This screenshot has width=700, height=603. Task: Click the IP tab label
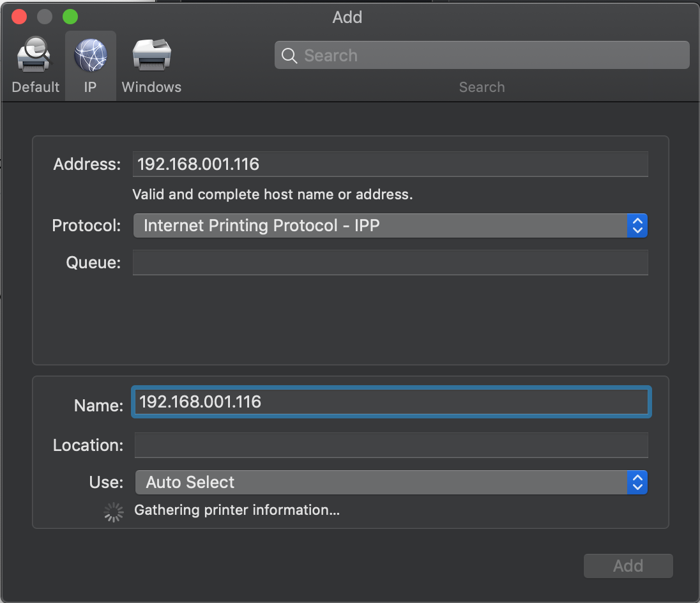click(x=90, y=87)
